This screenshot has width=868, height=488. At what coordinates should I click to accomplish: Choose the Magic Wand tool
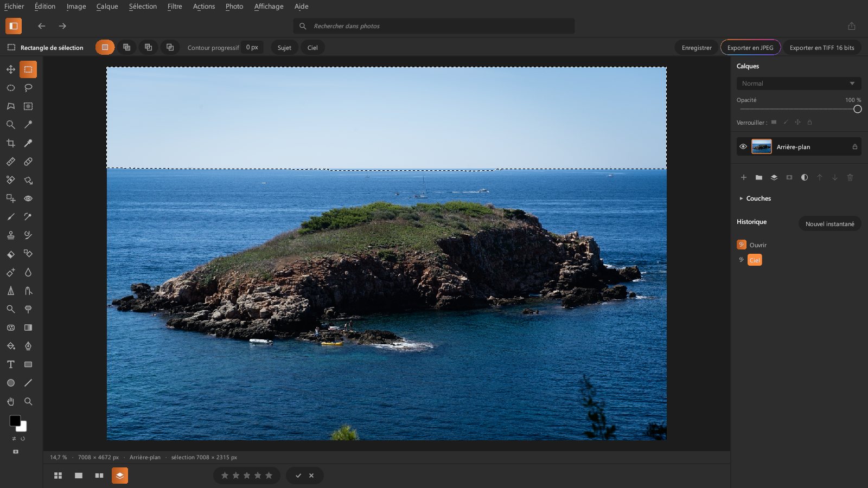[x=28, y=125]
